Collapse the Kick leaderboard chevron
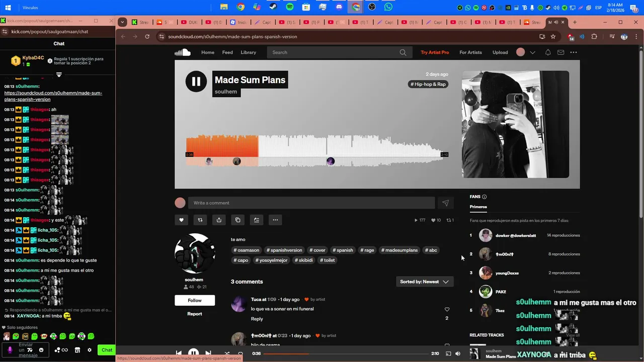This screenshot has width=644, height=362. point(59,74)
